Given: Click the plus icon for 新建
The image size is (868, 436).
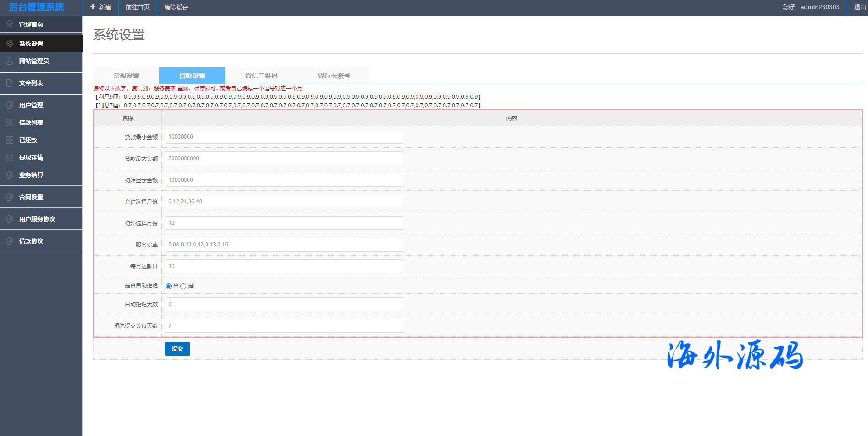Looking at the screenshot, I should [x=93, y=7].
